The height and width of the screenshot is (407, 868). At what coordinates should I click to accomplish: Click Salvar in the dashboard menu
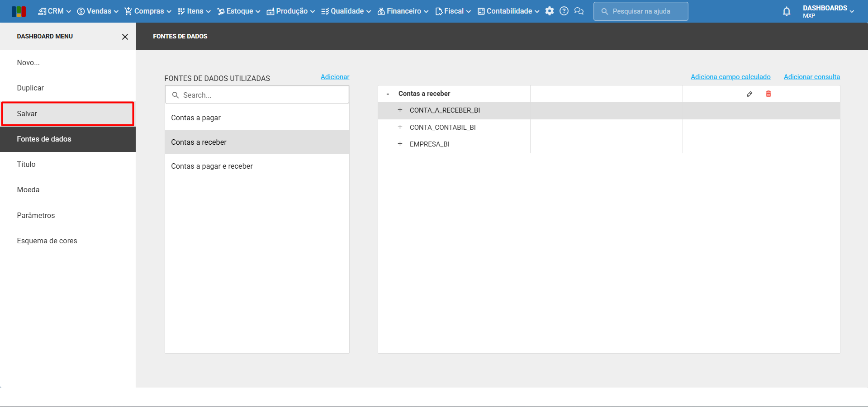click(68, 114)
